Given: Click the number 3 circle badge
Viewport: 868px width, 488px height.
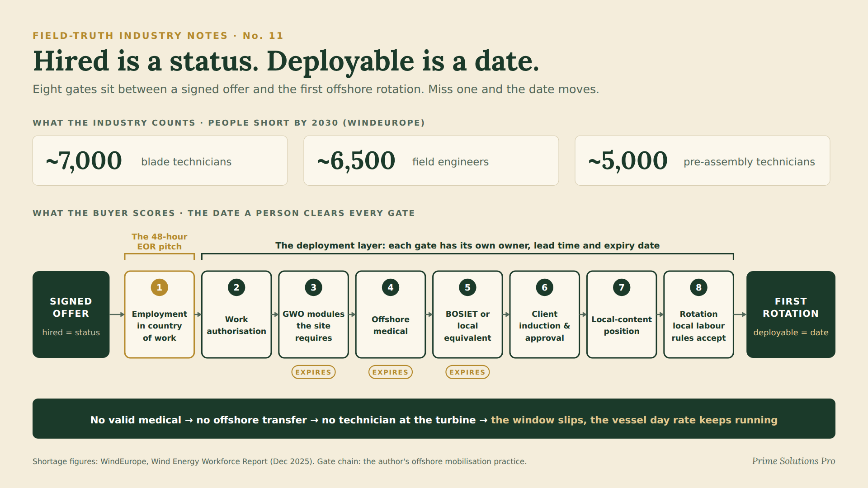Looking at the screenshot, I should (x=313, y=287).
